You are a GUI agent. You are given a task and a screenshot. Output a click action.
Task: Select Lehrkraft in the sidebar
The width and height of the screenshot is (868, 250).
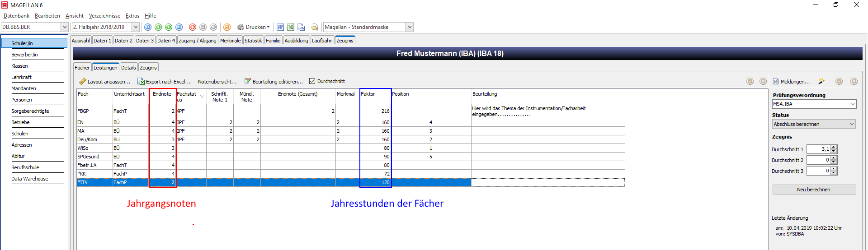click(21, 77)
